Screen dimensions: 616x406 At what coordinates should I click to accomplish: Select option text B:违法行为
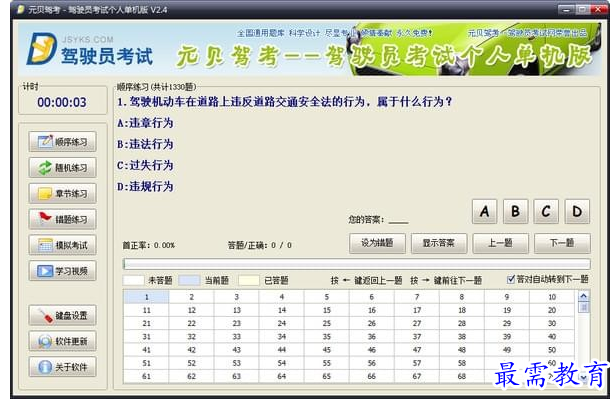[x=145, y=144]
